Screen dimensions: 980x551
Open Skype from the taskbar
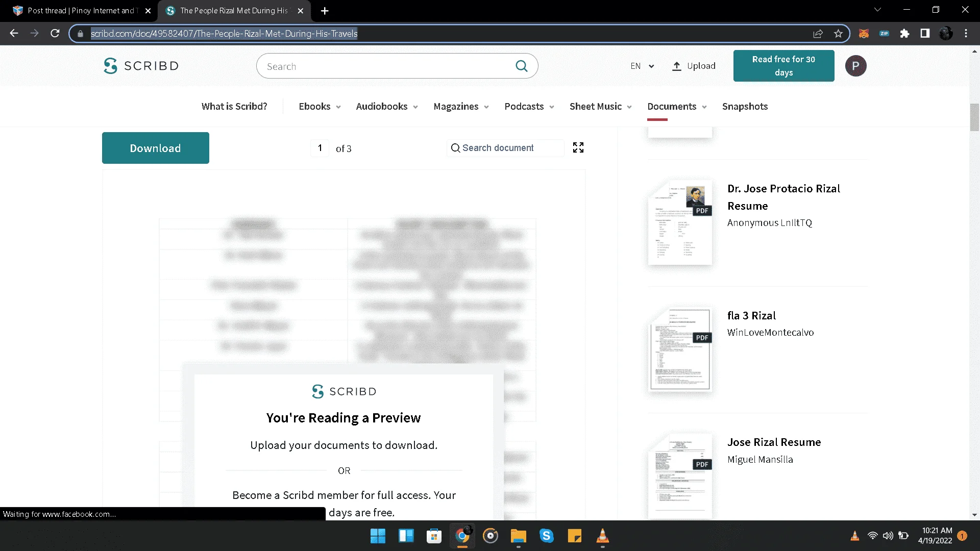click(x=547, y=536)
